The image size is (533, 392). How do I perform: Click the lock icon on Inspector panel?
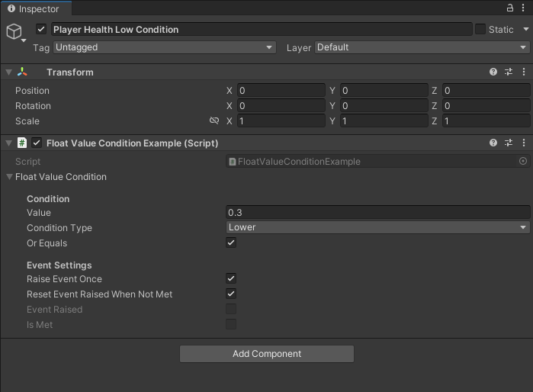(x=510, y=8)
